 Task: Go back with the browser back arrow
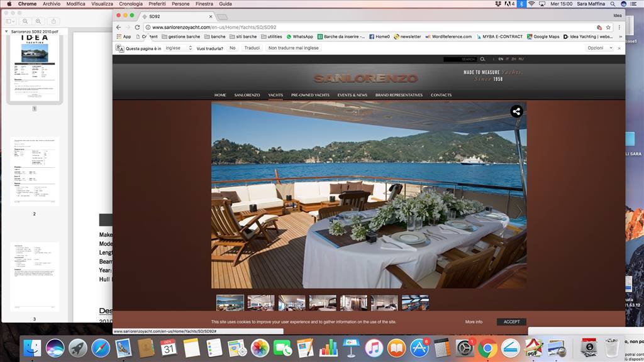click(x=119, y=27)
